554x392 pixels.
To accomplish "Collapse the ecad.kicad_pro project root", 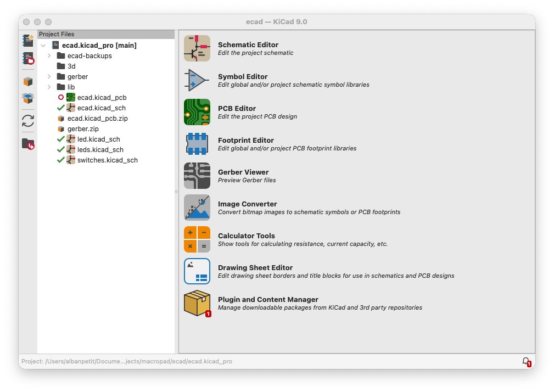I will click(x=43, y=46).
